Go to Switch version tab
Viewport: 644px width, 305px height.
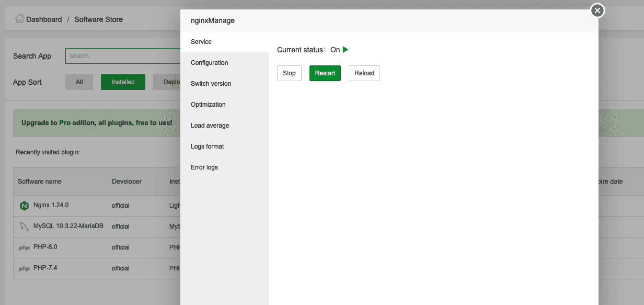[x=211, y=84]
